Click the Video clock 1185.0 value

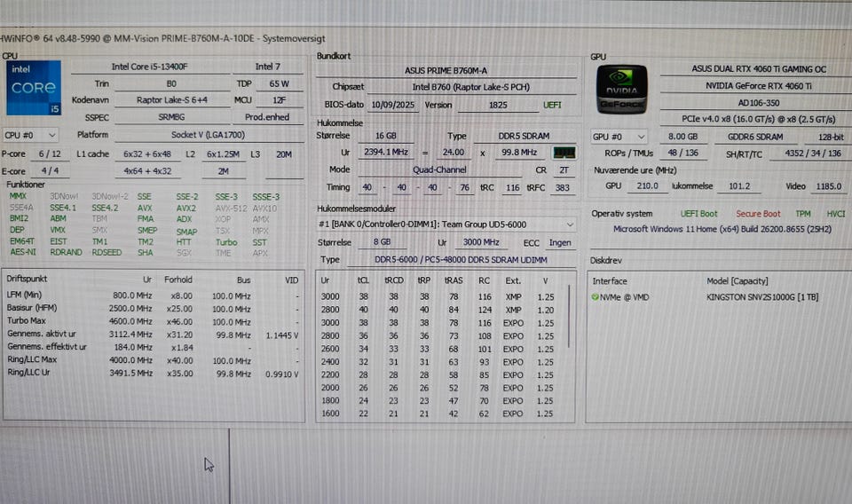829,186
